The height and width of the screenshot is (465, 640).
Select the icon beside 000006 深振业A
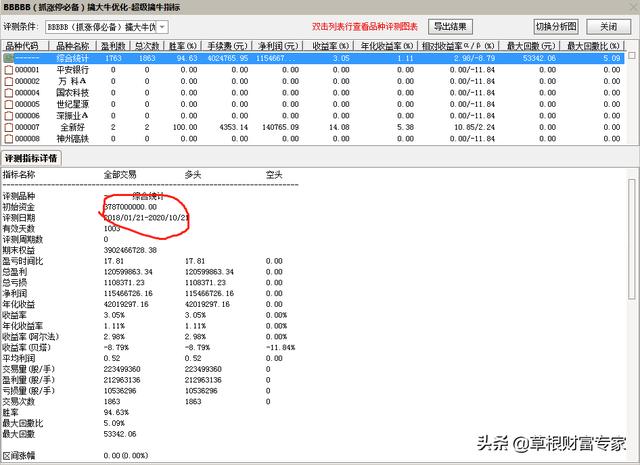click(9, 116)
